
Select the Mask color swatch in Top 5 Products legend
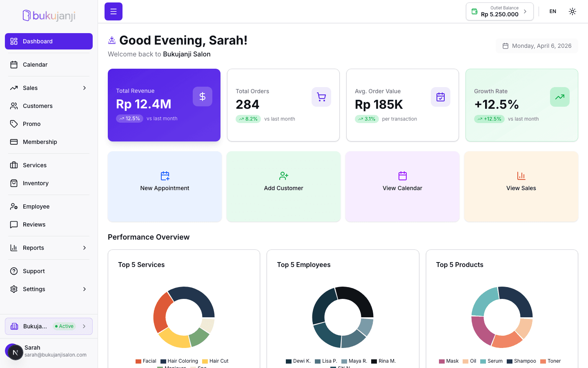tap(441, 361)
